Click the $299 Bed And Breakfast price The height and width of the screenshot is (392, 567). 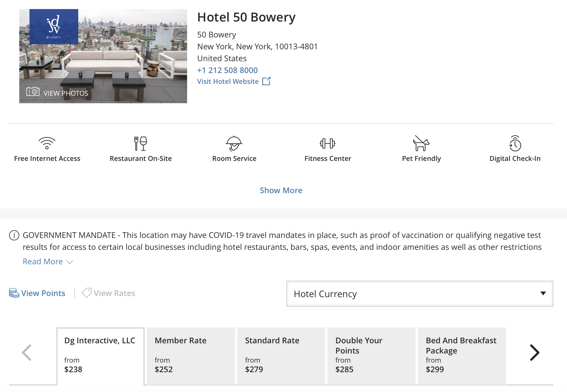coord(435,369)
